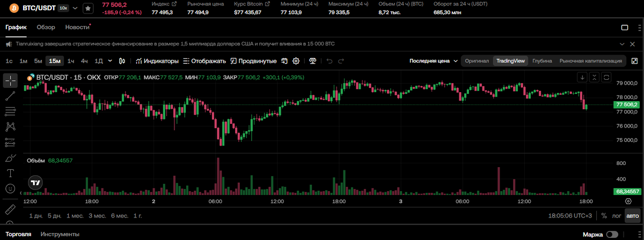Image resolution: width=644 pixels, height=240 pixels.
Task: Open Курс Bitcoin external link
Action: coord(267,4)
